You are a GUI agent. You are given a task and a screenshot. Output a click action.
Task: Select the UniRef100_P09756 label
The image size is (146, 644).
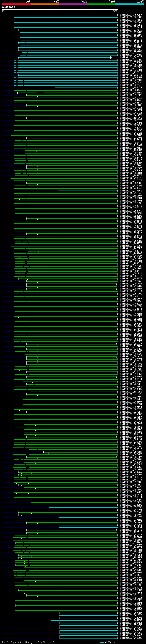[131, 467]
